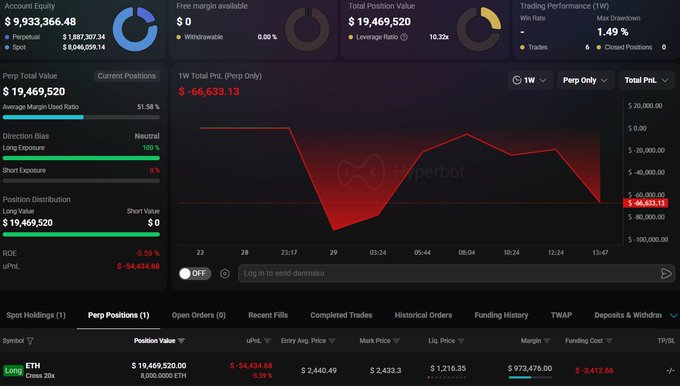Screen dimensions: 680x386
Task: Open danmaku settings hexagon icon
Action: point(225,274)
